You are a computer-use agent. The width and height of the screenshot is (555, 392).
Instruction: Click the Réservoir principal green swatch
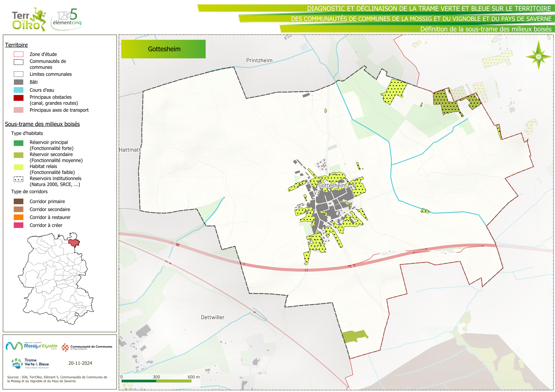coord(19,143)
